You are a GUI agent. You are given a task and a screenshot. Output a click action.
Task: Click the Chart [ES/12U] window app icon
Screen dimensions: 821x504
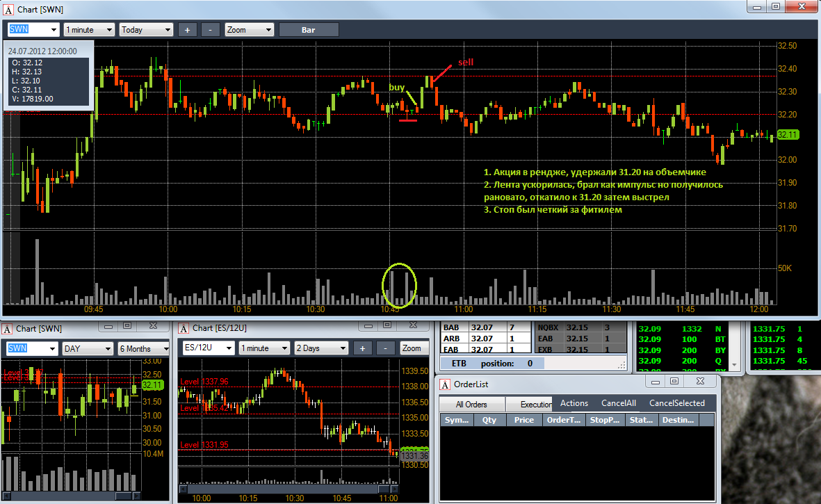tap(184, 328)
